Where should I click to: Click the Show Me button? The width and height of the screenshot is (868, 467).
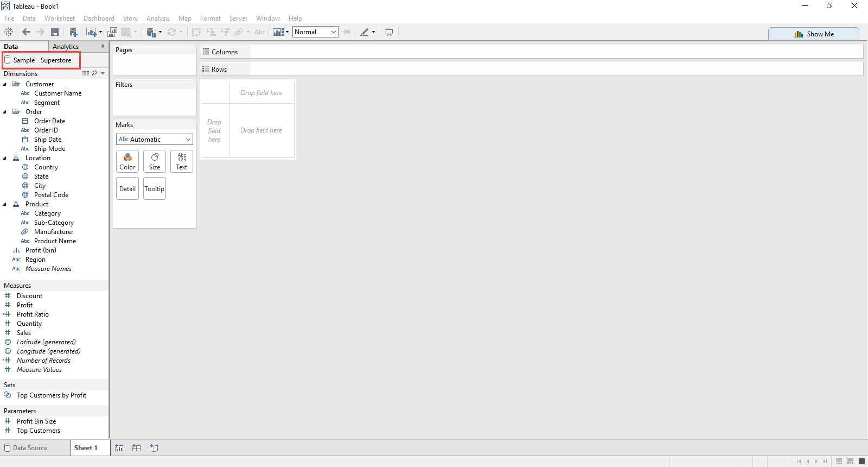[x=814, y=34]
